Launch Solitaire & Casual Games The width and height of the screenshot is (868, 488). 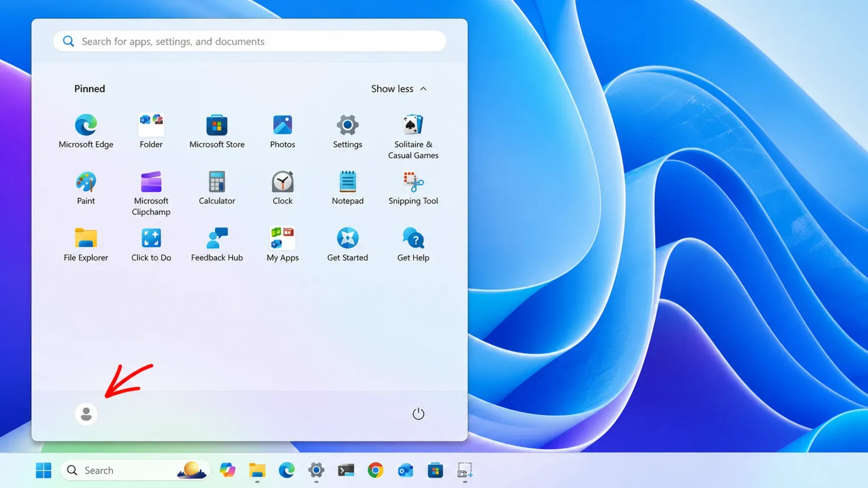413,137
